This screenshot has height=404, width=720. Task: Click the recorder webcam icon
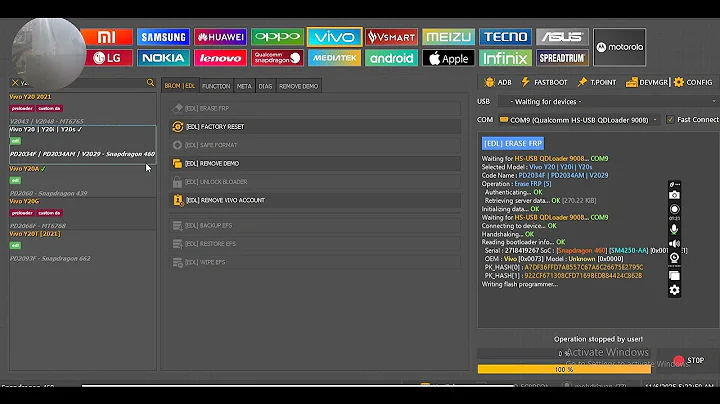[674, 258]
